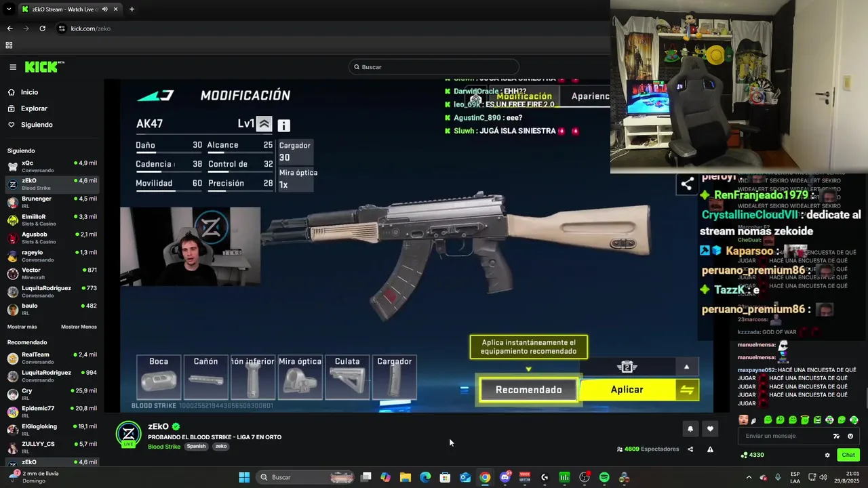Open ElGlogloking recommended channel
The width and height of the screenshot is (868, 488).
pyautogui.click(x=52, y=430)
